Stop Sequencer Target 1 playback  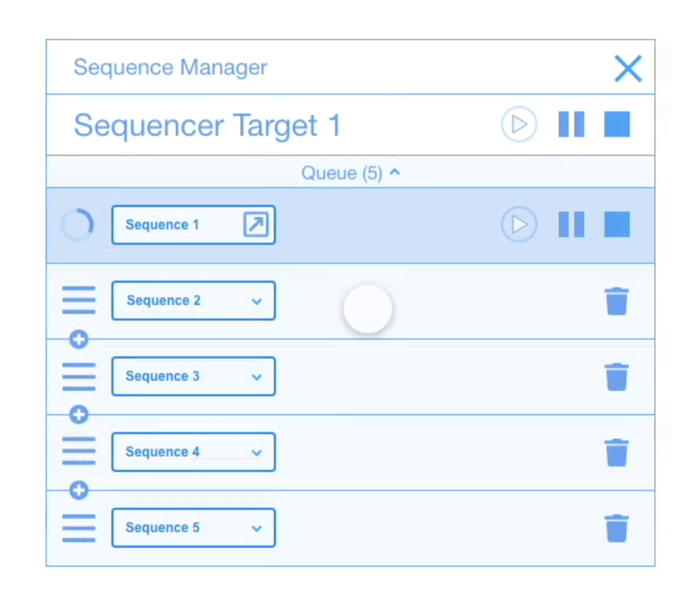pos(617,124)
